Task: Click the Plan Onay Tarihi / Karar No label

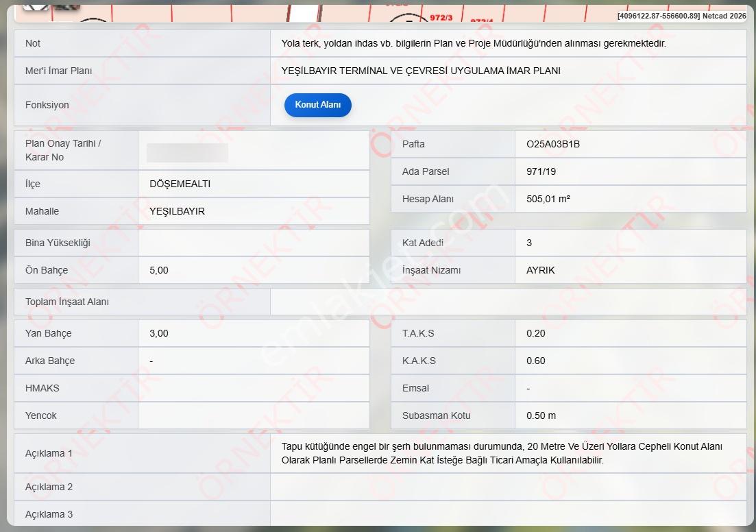Action: click(63, 151)
